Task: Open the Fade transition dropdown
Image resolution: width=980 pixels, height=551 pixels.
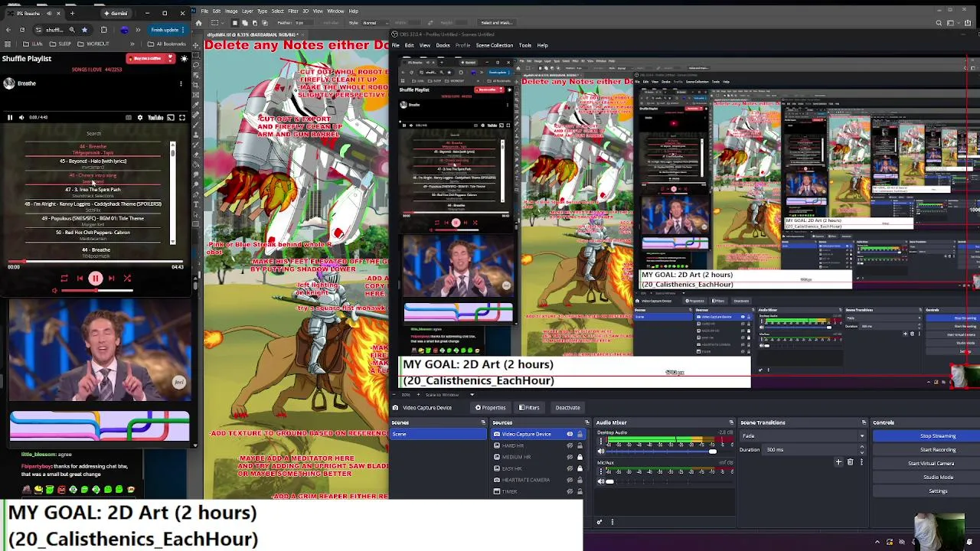Action: coord(803,435)
